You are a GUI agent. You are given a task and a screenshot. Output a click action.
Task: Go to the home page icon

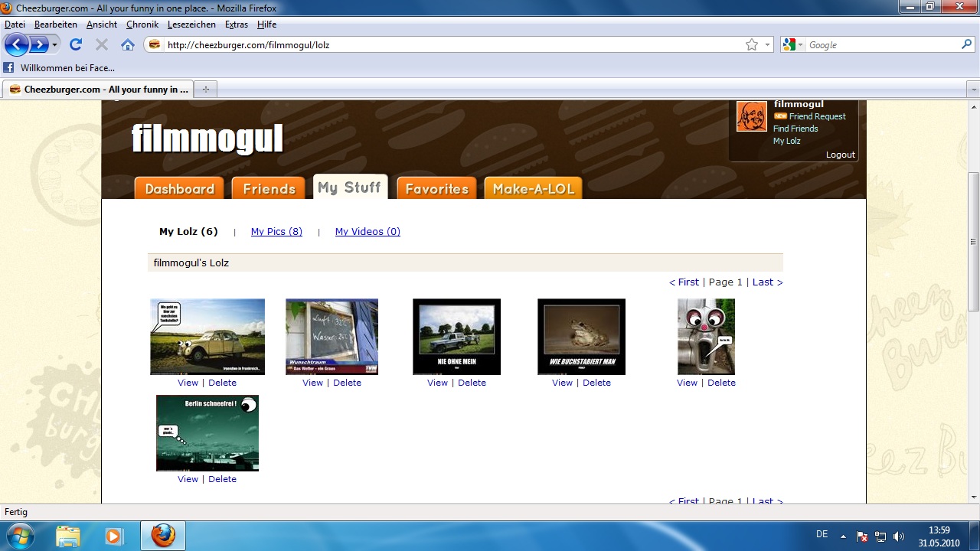pyautogui.click(x=128, y=44)
